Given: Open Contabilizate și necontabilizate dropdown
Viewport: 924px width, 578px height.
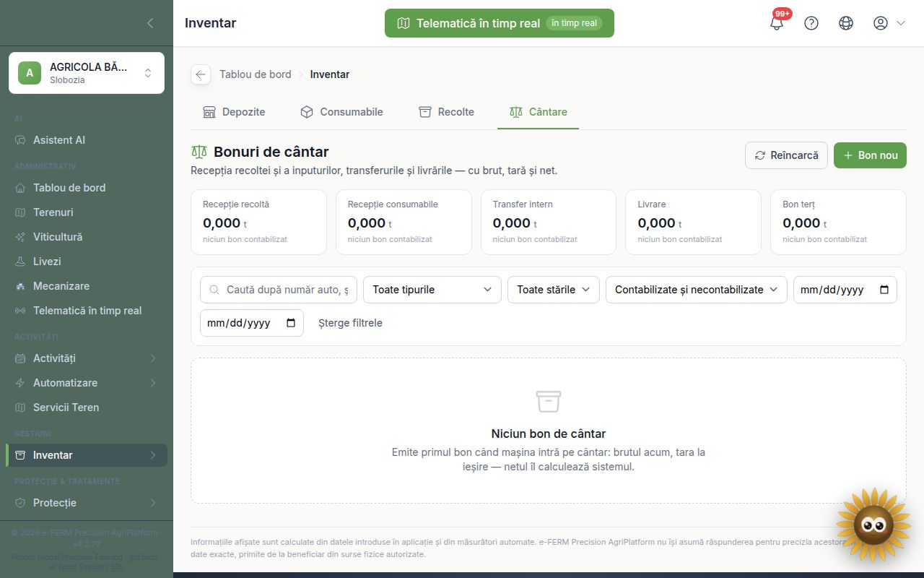Looking at the screenshot, I should 697,290.
